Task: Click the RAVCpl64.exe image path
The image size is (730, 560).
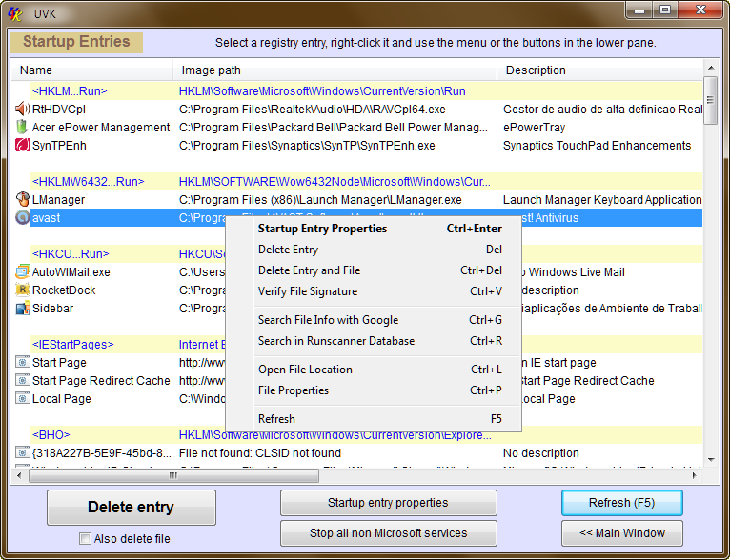Action: [313, 110]
